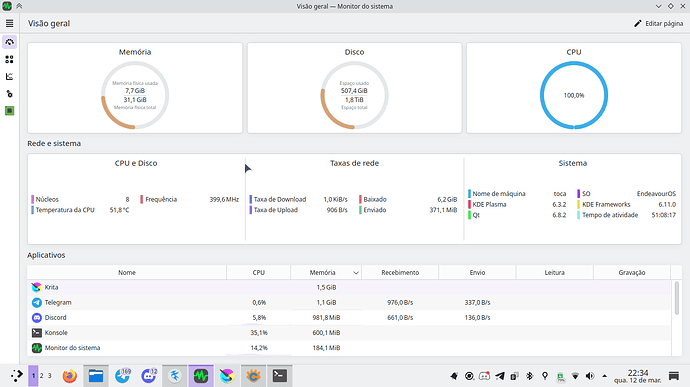The height and width of the screenshot is (387, 690).
Task: Switch to virtual desktop 3
Action: [x=49, y=376]
